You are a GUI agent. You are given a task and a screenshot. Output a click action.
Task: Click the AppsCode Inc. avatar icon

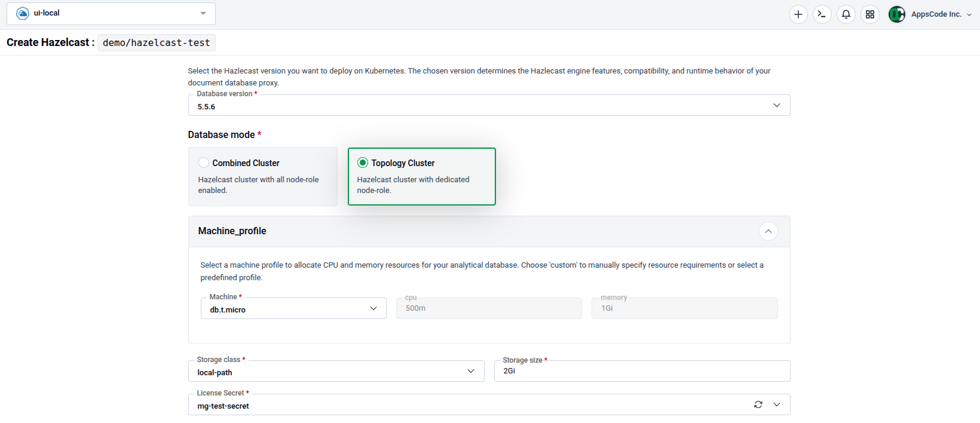[896, 14]
